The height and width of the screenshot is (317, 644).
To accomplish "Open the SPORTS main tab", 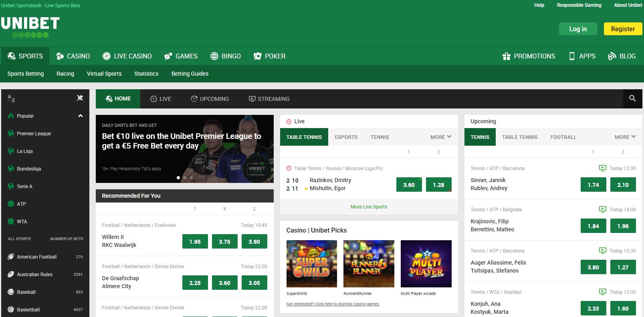I will point(25,56).
